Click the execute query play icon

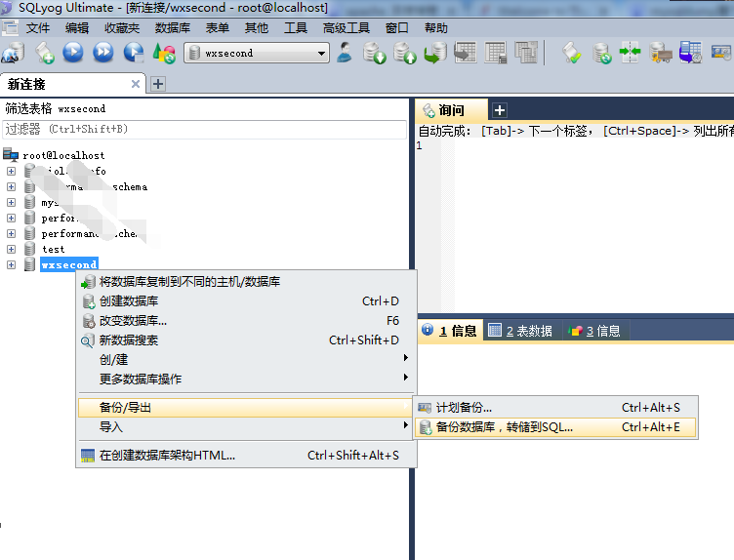coord(73,53)
